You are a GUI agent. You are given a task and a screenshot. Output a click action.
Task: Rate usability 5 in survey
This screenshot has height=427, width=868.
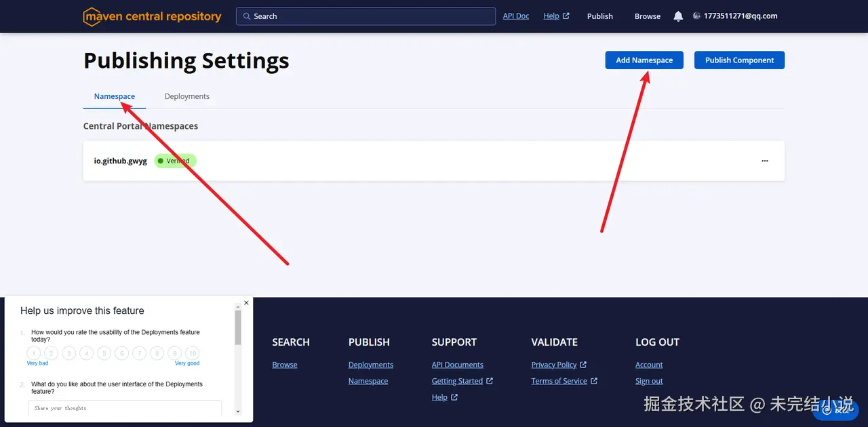pos(104,353)
